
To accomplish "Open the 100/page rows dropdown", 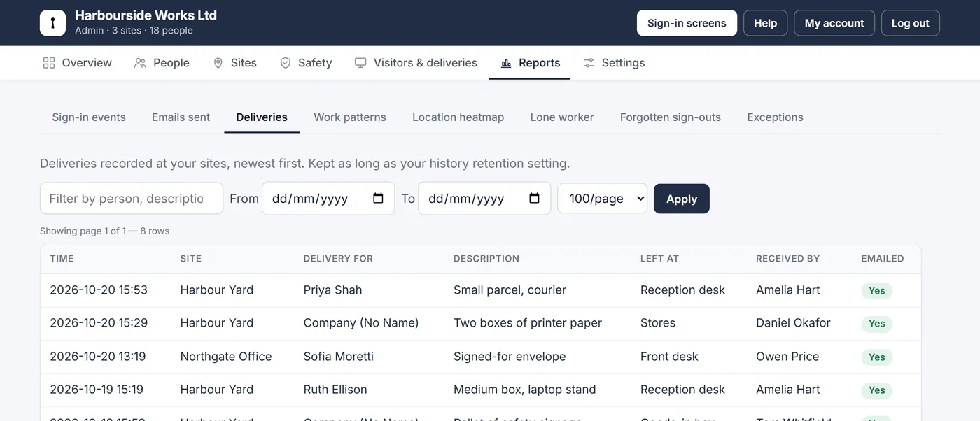I will 603,199.
